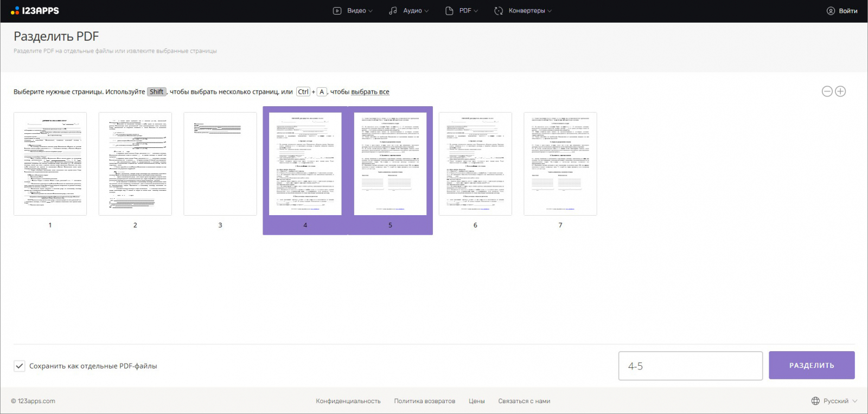Click the PDF document icon
The height and width of the screenshot is (414, 868).
point(449,11)
